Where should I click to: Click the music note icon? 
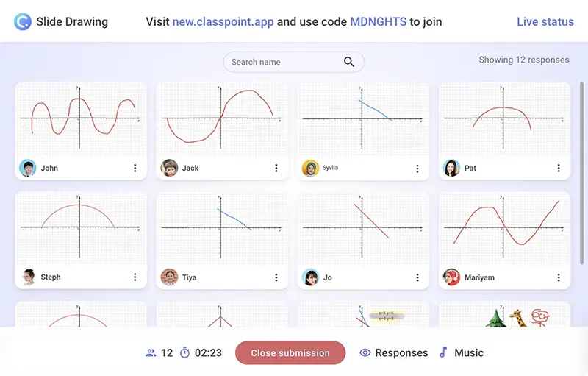click(443, 352)
